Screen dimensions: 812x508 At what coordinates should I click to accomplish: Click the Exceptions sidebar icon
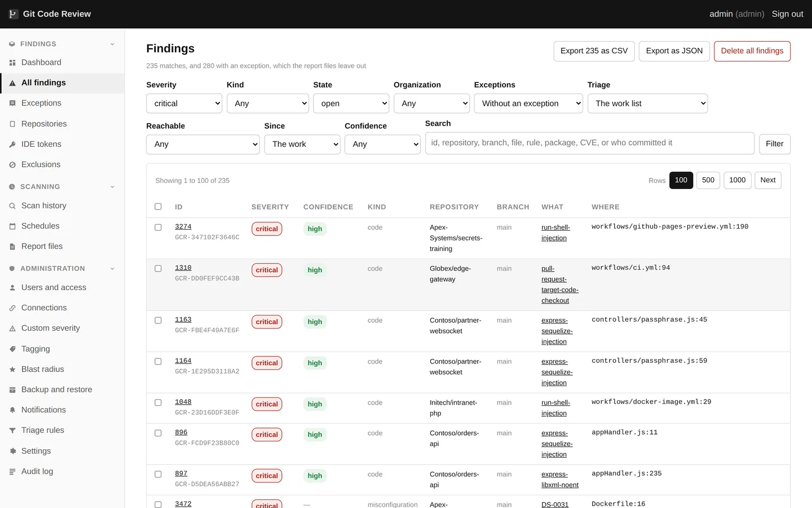tap(12, 103)
